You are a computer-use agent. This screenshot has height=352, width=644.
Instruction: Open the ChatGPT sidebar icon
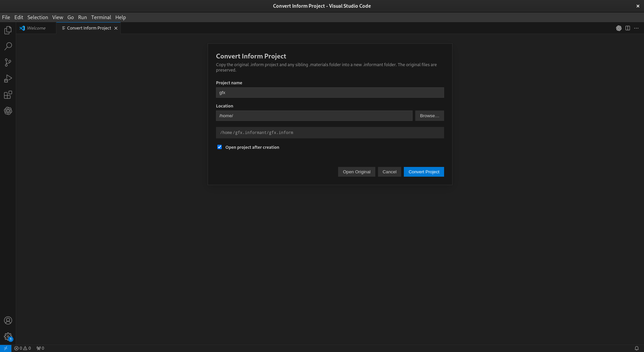[8, 111]
